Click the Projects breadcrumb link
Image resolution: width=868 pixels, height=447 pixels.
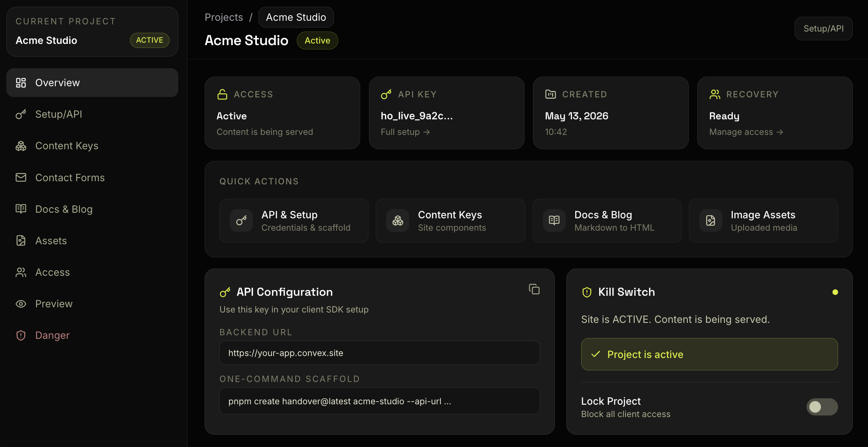point(224,17)
